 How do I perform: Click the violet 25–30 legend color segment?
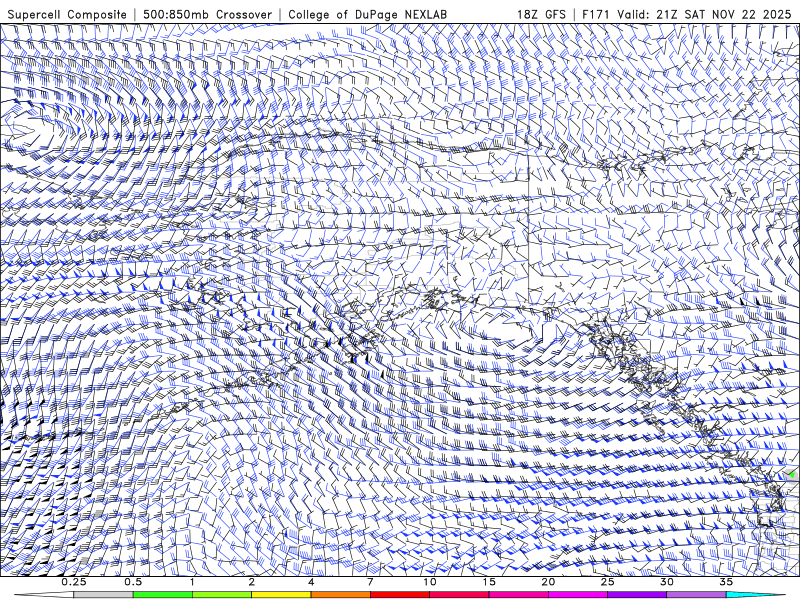click(x=637, y=595)
